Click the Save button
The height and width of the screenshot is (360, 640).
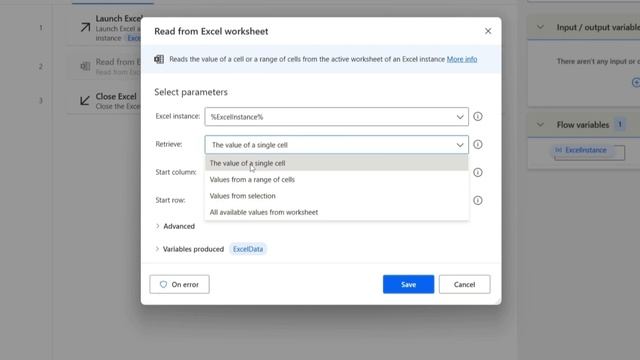coord(408,284)
